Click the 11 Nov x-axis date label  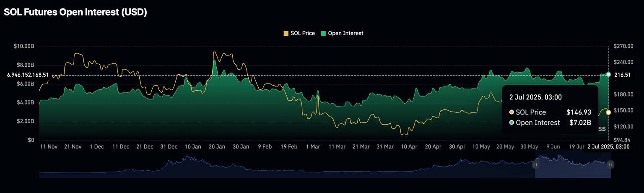(x=49, y=147)
